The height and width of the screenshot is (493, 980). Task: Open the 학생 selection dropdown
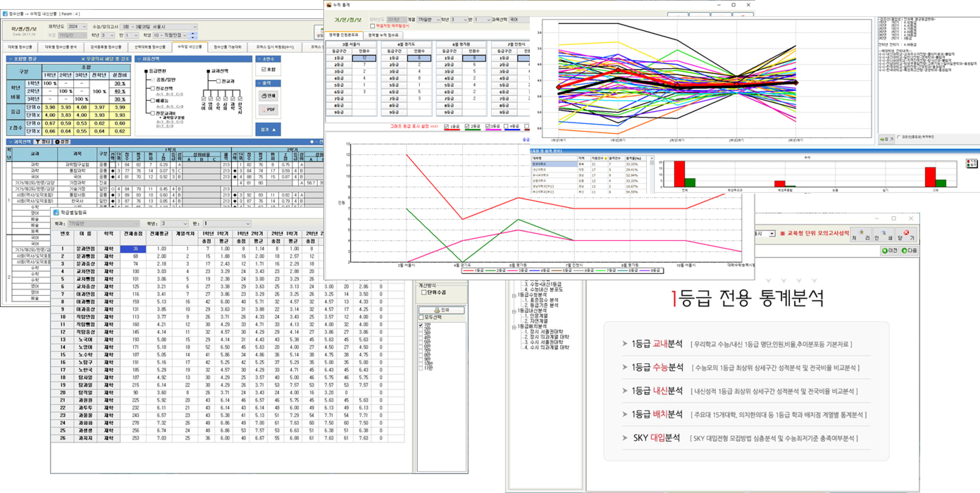170,35
